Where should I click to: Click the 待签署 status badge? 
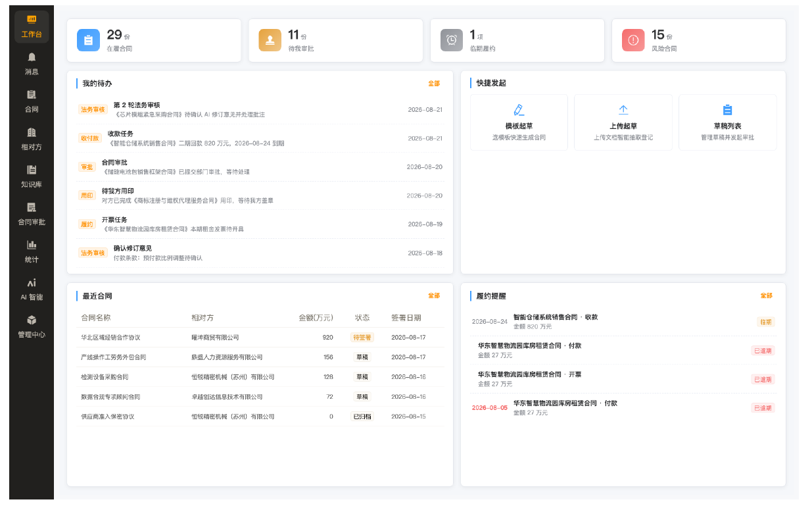click(x=362, y=338)
